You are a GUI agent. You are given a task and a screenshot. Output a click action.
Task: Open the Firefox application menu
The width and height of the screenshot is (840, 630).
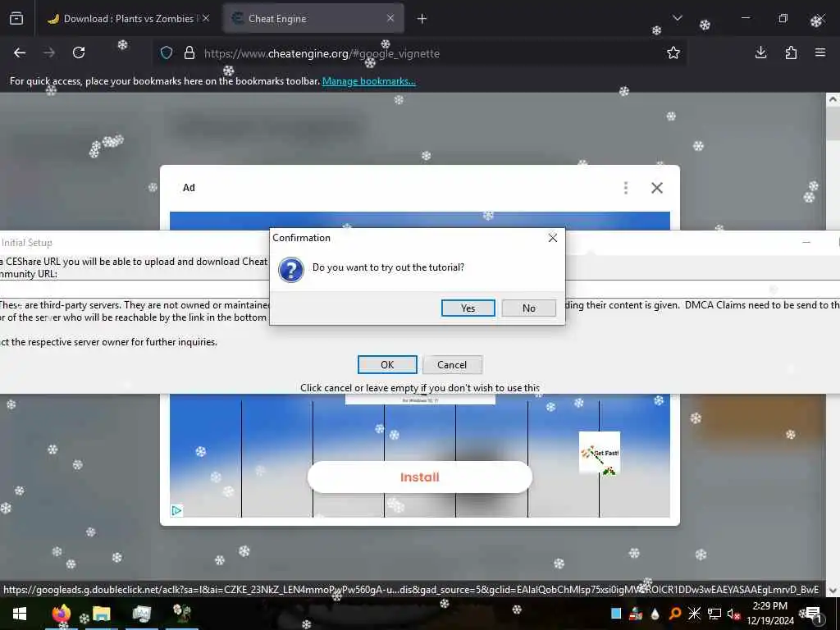(820, 52)
